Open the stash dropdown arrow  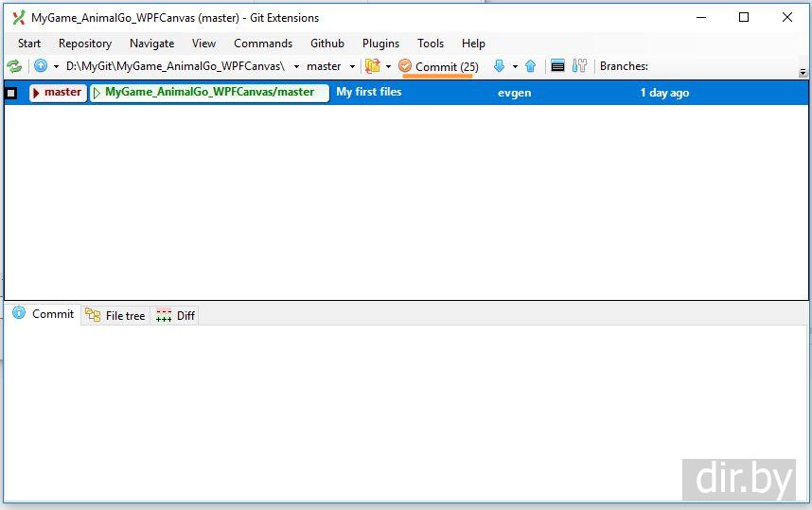[388, 67]
